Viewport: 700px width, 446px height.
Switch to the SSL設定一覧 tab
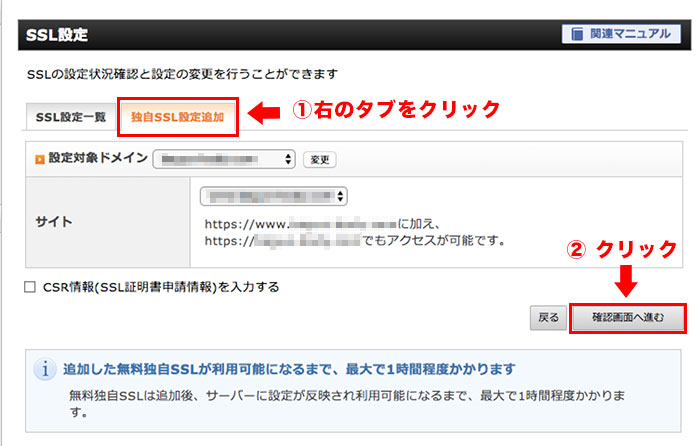click(x=71, y=117)
